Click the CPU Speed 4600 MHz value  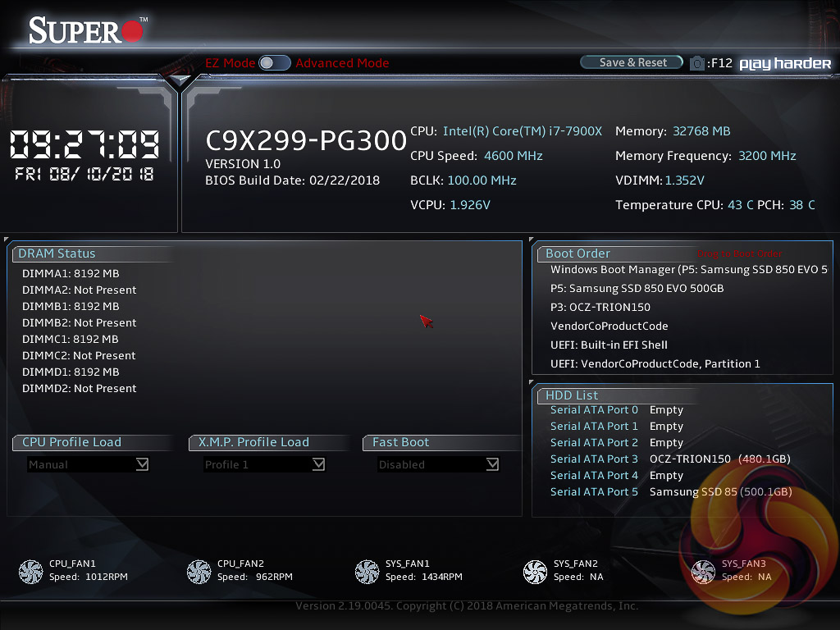click(514, 156)
